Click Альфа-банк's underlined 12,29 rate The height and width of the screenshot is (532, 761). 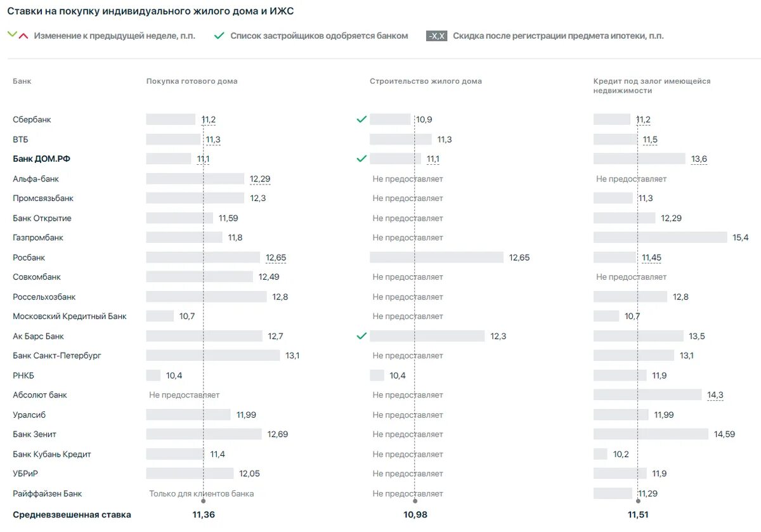tap(260, 179)
